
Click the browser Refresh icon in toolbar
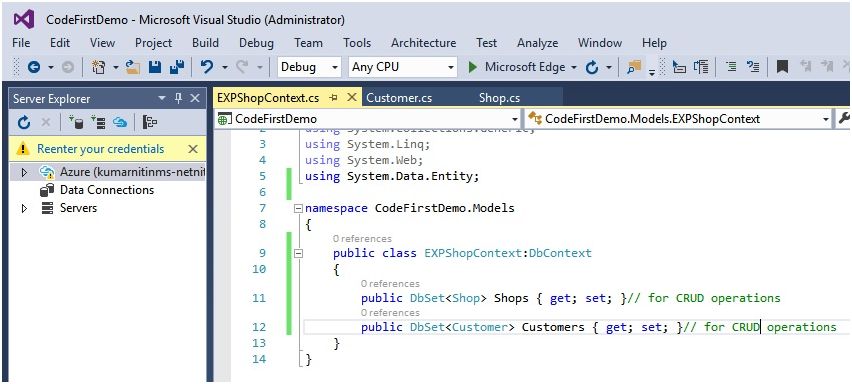coord(592,67)
